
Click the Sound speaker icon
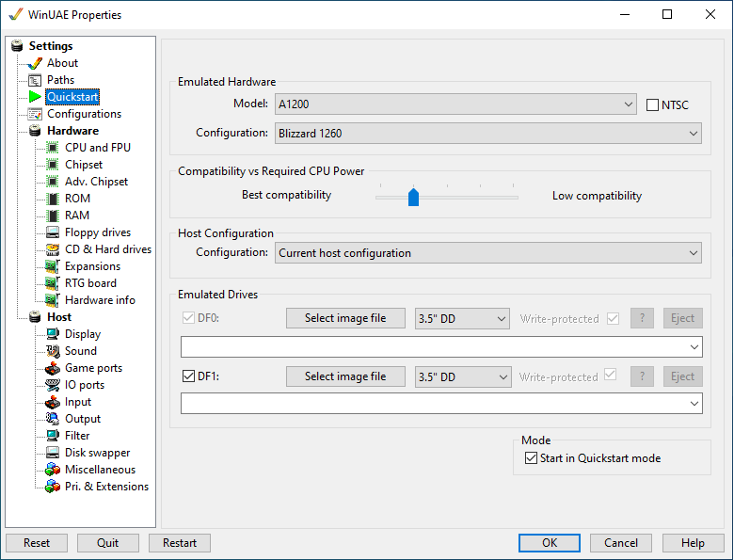(53, 351)
